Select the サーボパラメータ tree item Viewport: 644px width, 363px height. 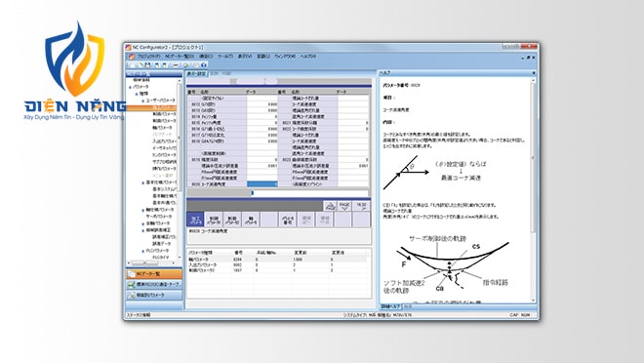point(159,217)
